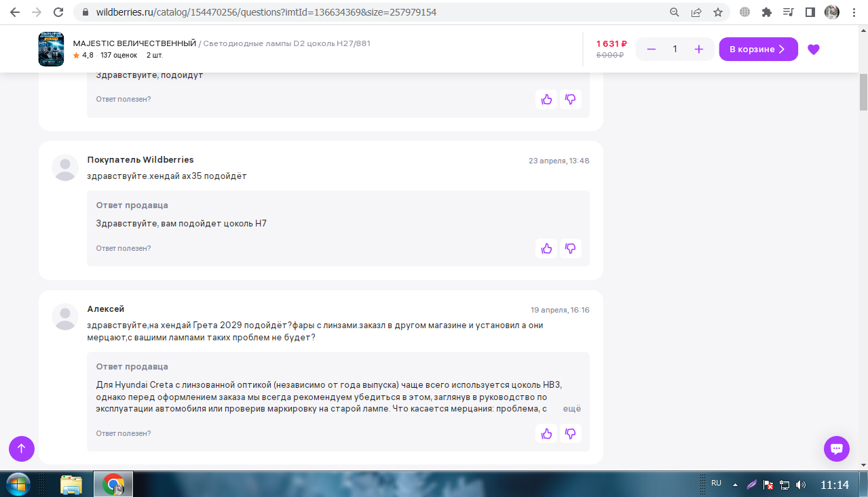This screenshot has height=497, width=868.
Task: Increase quantity with plus button
Action: (699, 49)
